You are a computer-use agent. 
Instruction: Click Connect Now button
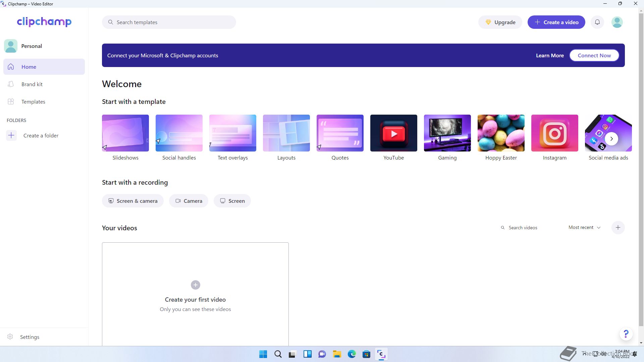click(x=594, y=55)
